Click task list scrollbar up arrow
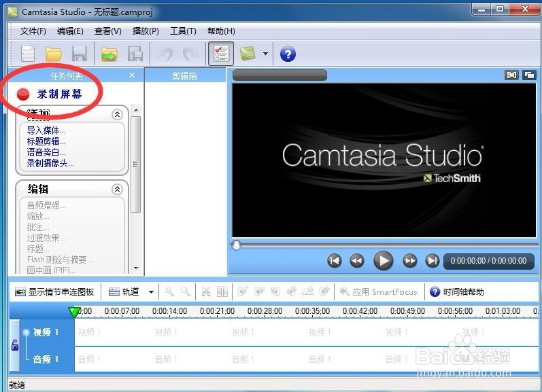This screenshot has height=392, width=542. click(x=136, y=111)
